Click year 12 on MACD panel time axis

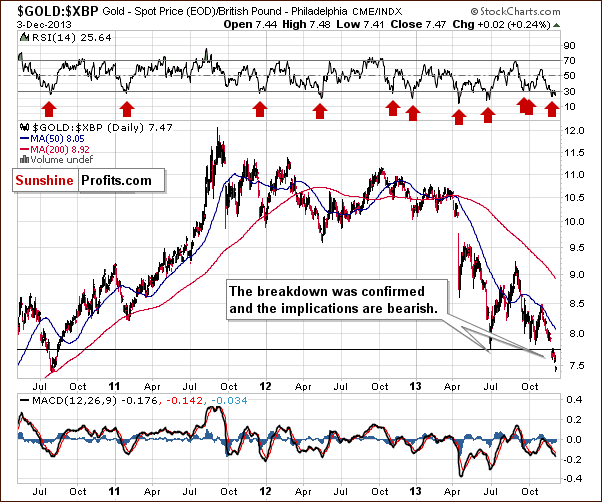click(x=265, y=491)
